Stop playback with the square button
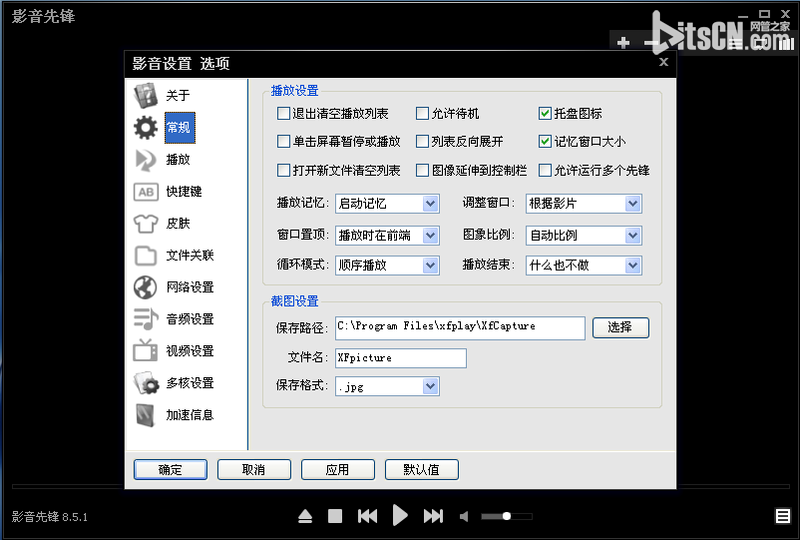 (x=335, y=516)
